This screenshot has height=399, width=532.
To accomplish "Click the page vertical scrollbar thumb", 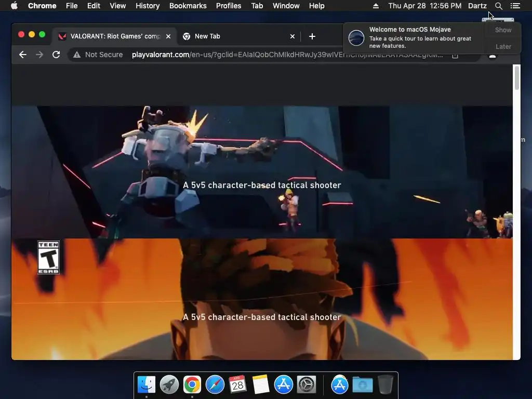I will tap(517, 78).
